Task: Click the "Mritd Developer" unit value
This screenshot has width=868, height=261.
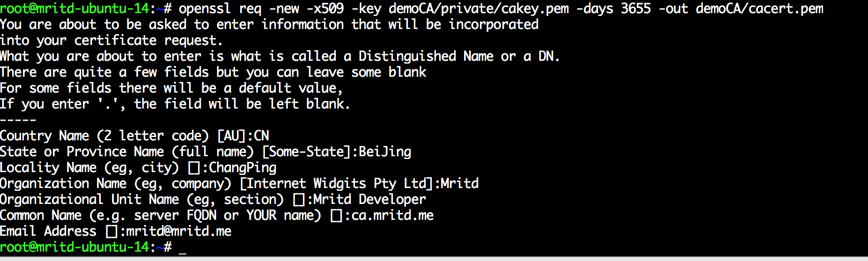Action: point(369,199)
